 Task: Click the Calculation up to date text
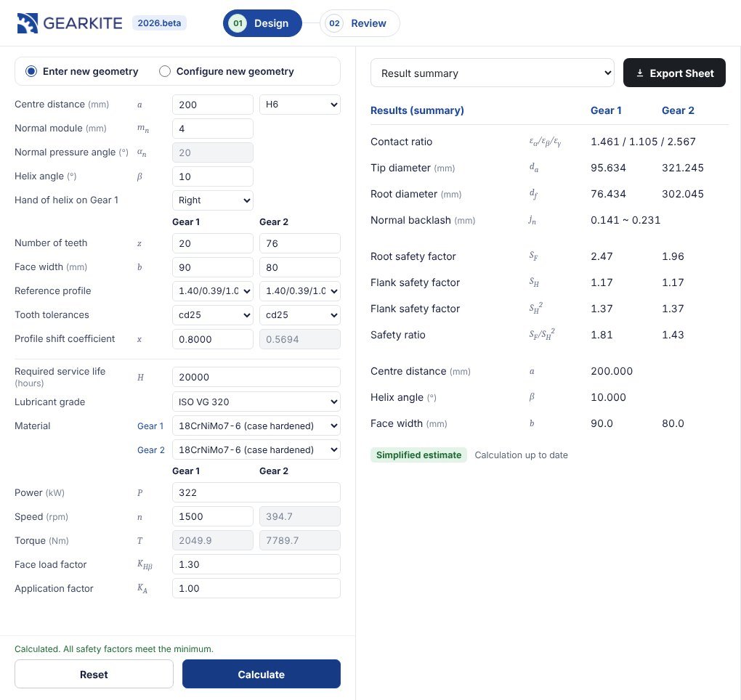click(522, 455)
